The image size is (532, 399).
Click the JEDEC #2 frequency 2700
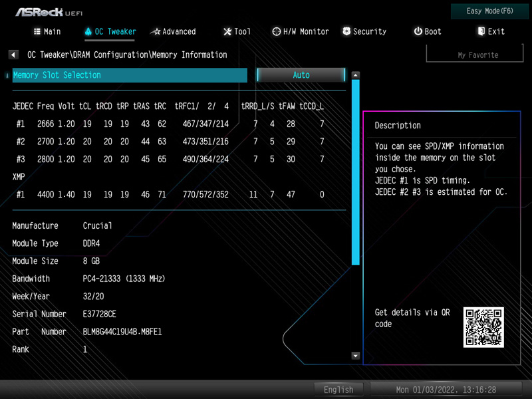pyautogui.click(x=45, y=142)
